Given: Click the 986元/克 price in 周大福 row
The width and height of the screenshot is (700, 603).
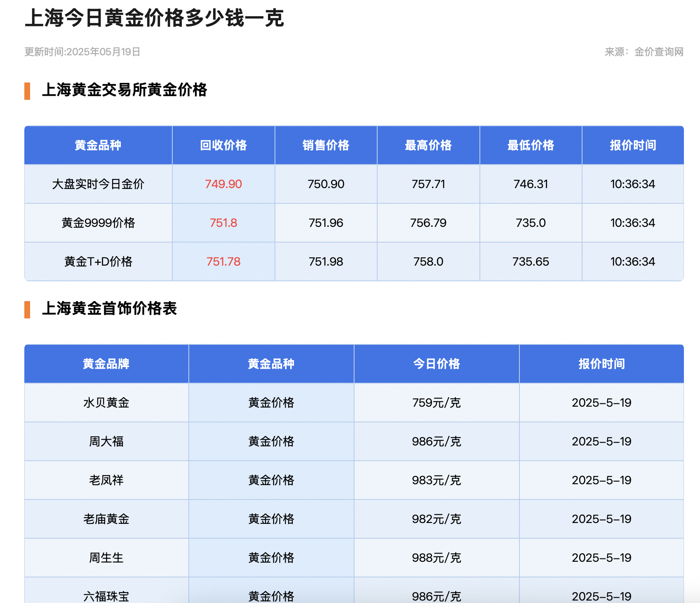Looking at the screenshot, I should 437,441.
